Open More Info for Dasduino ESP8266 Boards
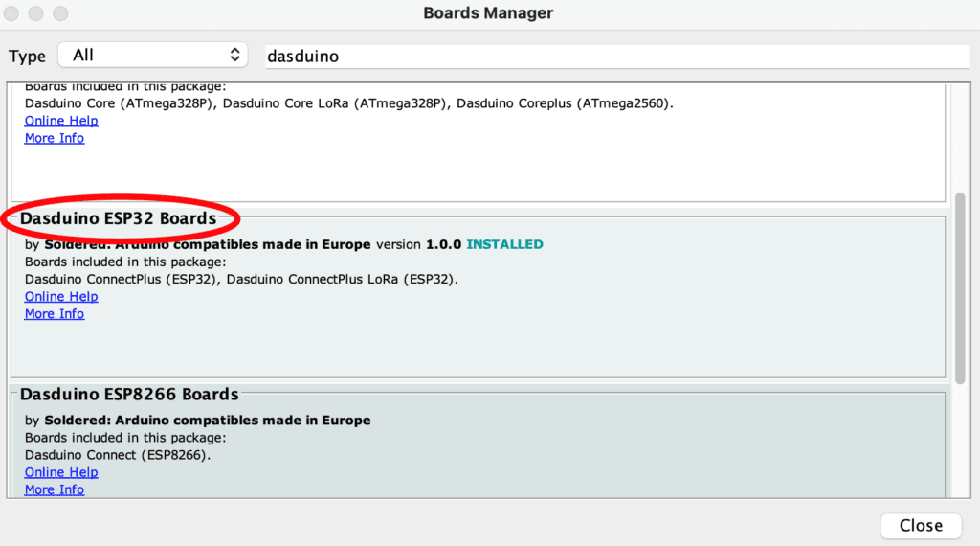The width and height of the screenshot is (980, 546). 55,489
